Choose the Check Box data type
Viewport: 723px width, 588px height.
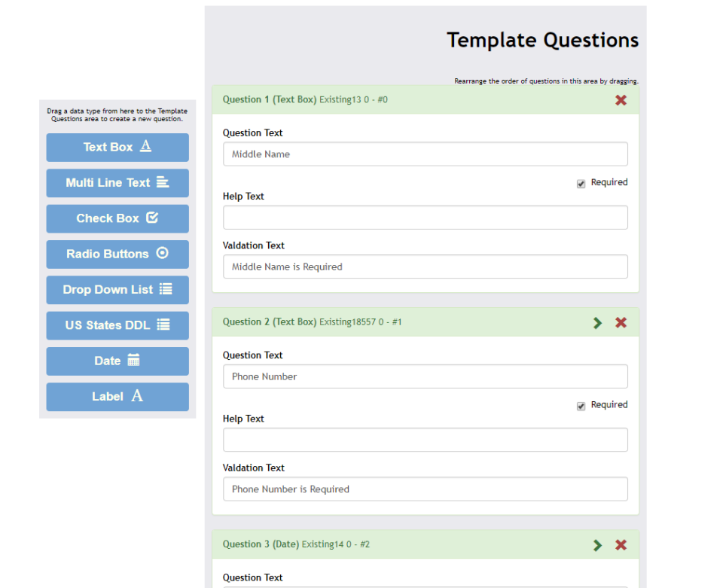pos(117,218)
